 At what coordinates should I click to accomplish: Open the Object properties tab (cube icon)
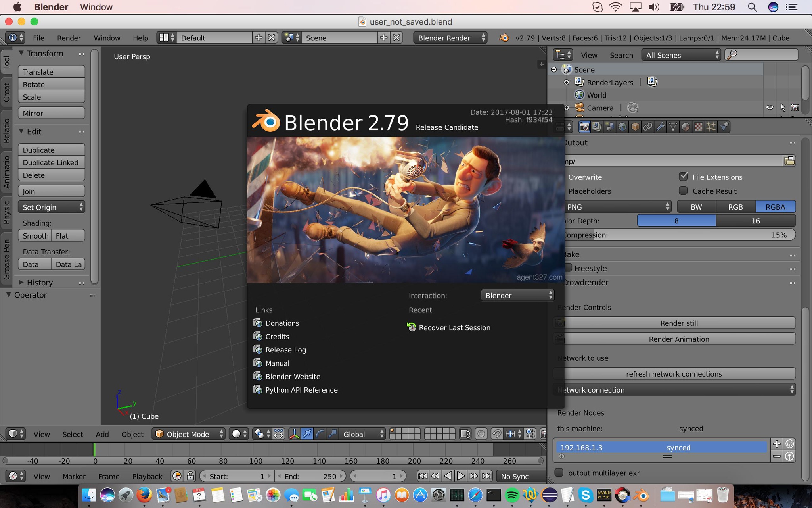(x=635, y=127)
